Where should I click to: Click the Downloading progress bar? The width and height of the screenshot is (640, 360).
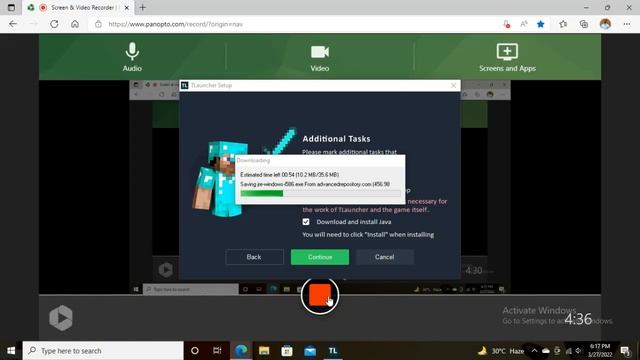[x=320, y=193]
